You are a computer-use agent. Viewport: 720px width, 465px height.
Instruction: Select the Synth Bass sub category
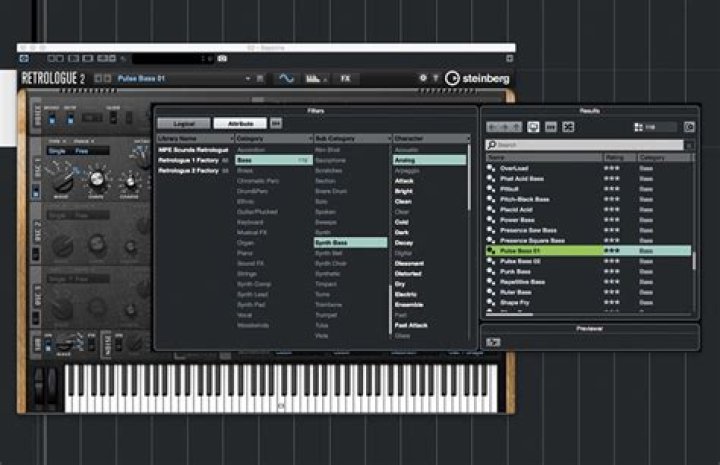(351, 242)
